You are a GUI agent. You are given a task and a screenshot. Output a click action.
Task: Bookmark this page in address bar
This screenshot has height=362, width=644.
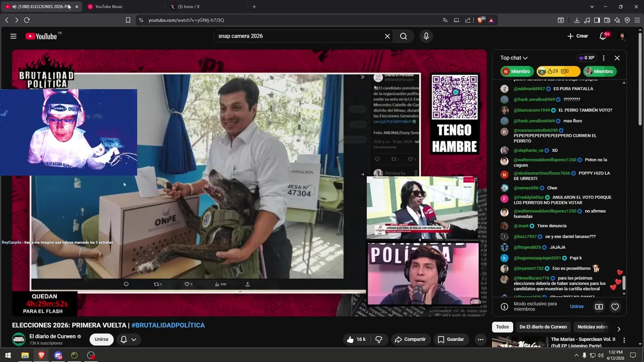[128, 20]
